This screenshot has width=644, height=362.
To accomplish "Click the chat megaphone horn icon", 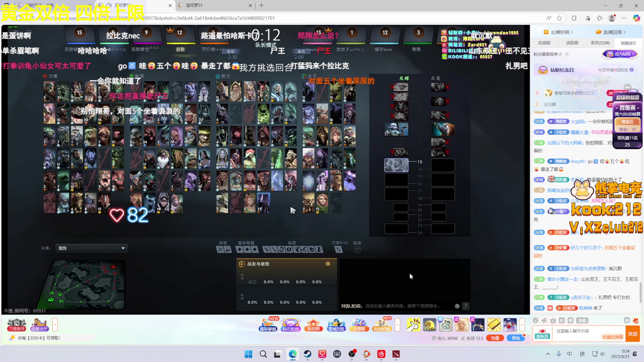I will (544, 320).
